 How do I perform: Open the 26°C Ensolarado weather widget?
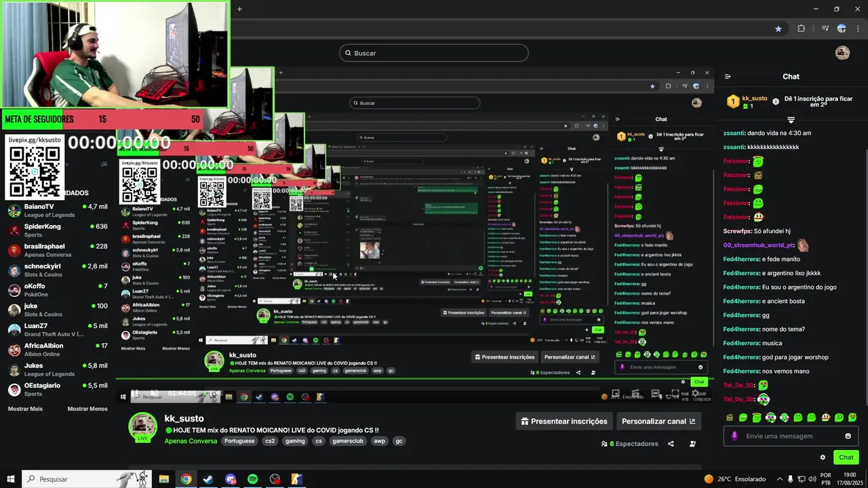pos(735,479)
